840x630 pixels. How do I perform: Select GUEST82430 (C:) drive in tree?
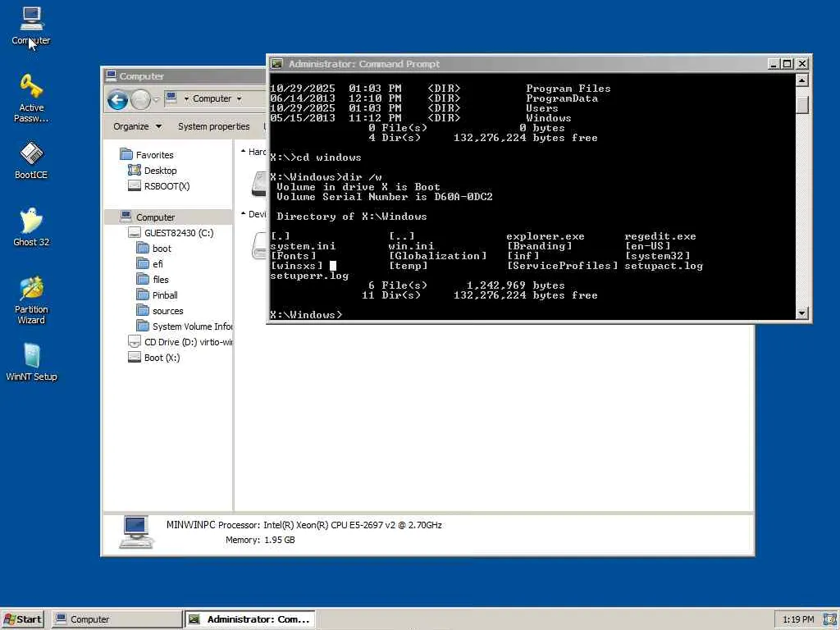point(171,232)
